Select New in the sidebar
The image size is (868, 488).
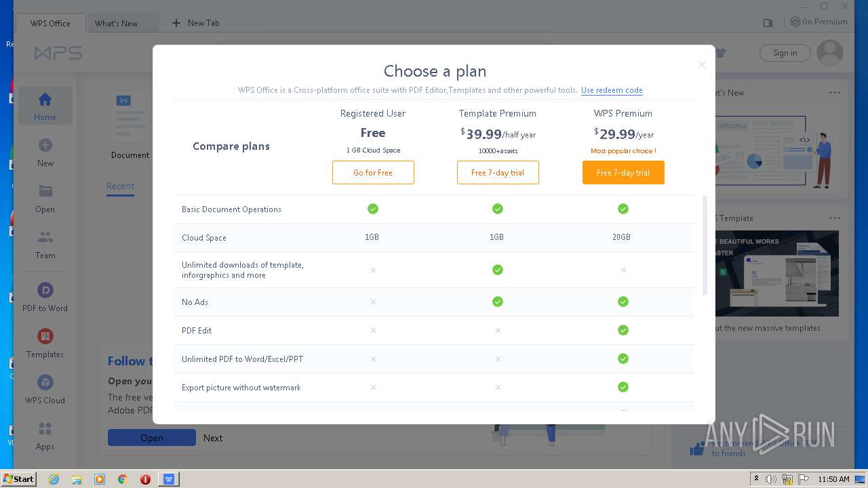tap(45, 152)
